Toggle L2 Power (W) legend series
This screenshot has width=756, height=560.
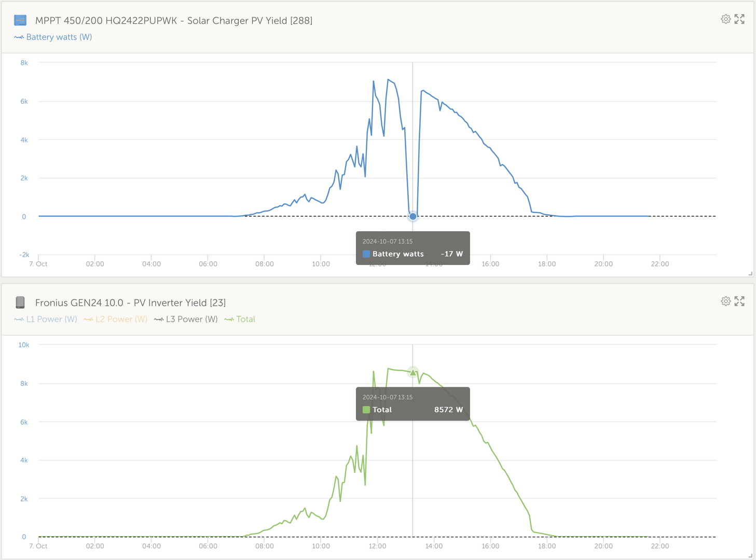tap(115, 319)
